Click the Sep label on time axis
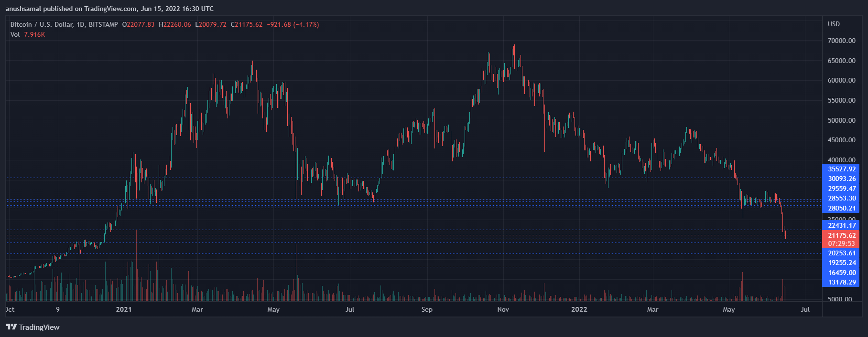 (x=427, y=309)
